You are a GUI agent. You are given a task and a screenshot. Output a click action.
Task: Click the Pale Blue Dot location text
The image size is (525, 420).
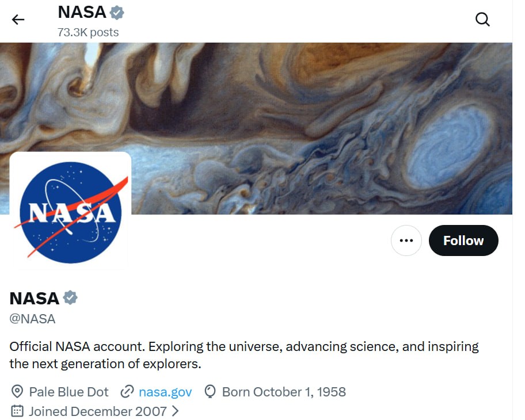tap(69, 392)
